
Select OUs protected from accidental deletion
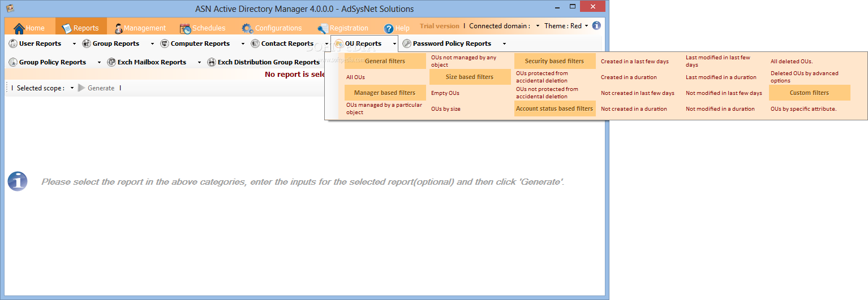click(x=542, y=77)
